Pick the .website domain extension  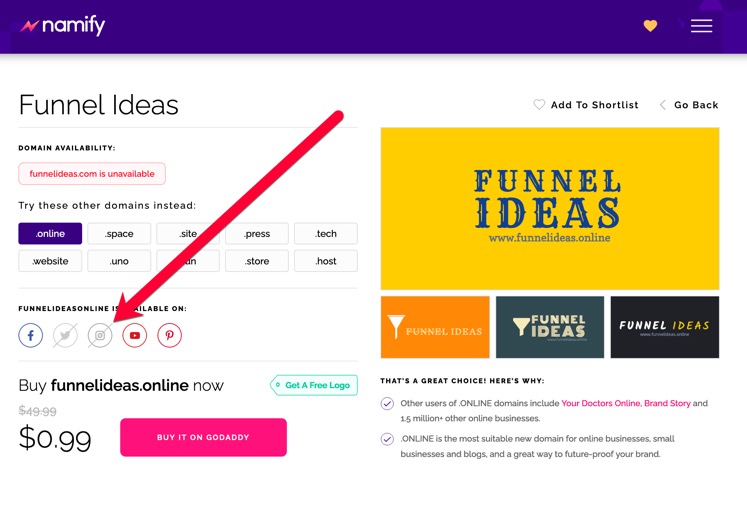point(50,261)
